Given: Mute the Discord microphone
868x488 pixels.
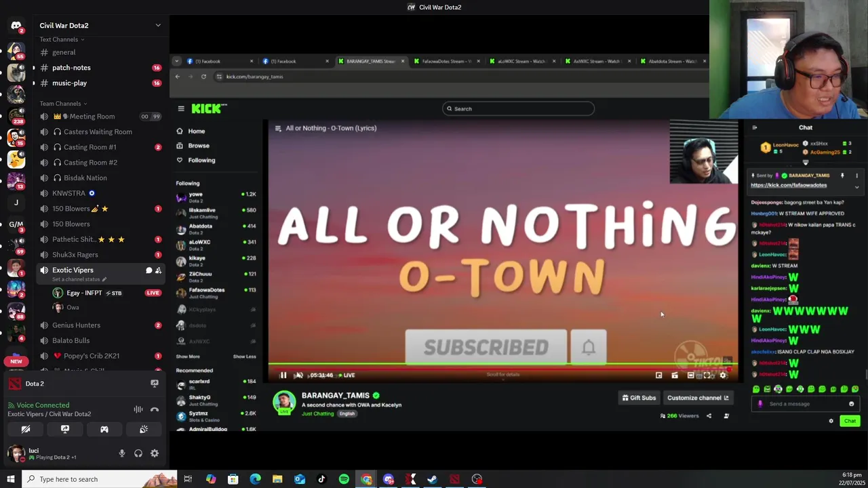Looking at the screenshot, I should pyautogui.click(x=122, y=453).
